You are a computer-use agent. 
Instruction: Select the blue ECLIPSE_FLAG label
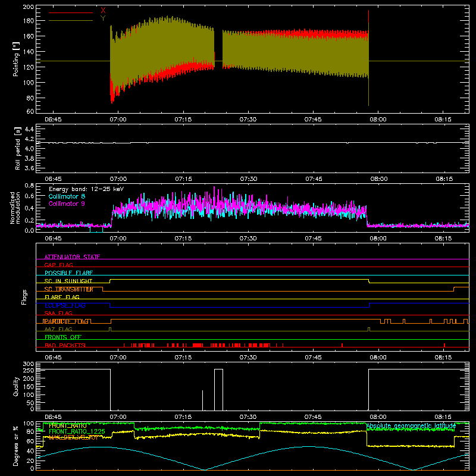click(x=65, y=305)
